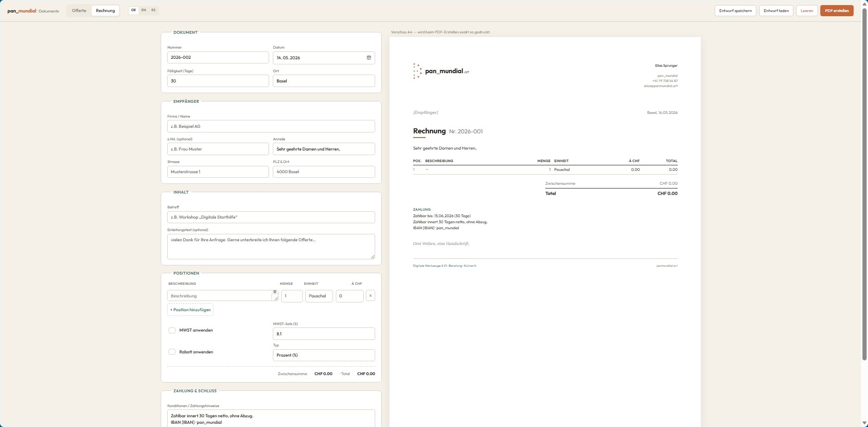
Task: Click 'panmundial.art' in the preview footer
Action: (667, 266)
